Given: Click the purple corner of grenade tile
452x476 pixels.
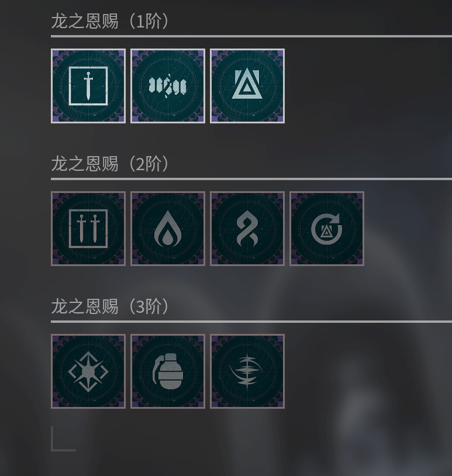Looking at the screenshot, I should tap(138, 342).
